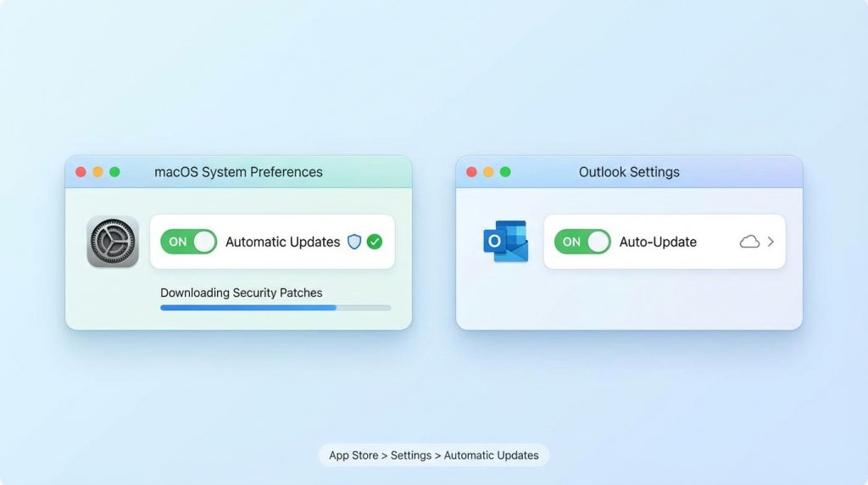The width and height of the screenshot is (868, 485).
Task: Minimize the macOS System Preferences window
Action: (x=98, y=172)
